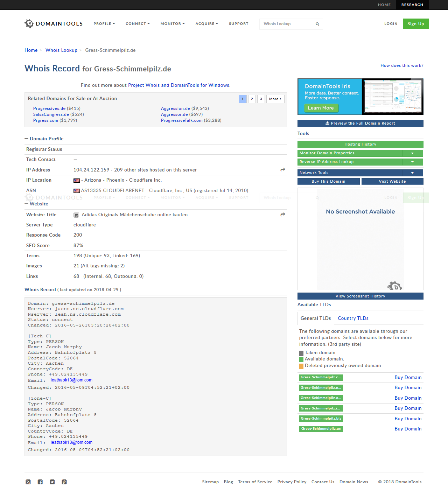Select the General TLDs tab
Image resolution: width=448 pixels, height=491 pixels.
pos(316,318)
